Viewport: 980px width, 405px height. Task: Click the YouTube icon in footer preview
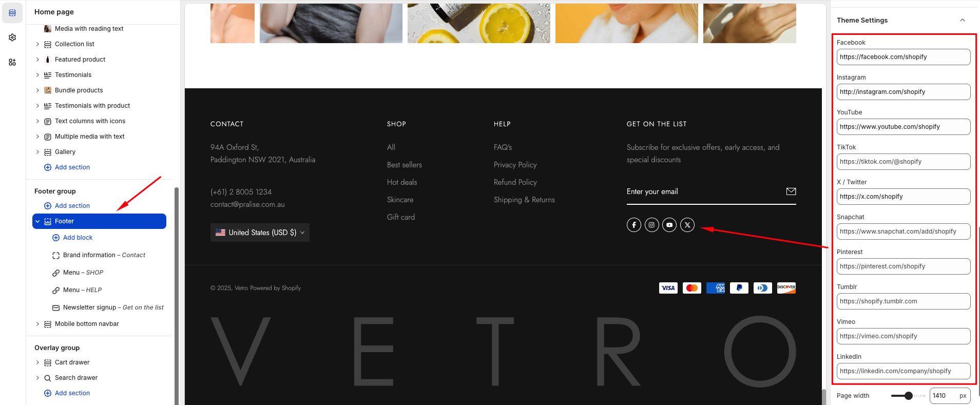669,225
